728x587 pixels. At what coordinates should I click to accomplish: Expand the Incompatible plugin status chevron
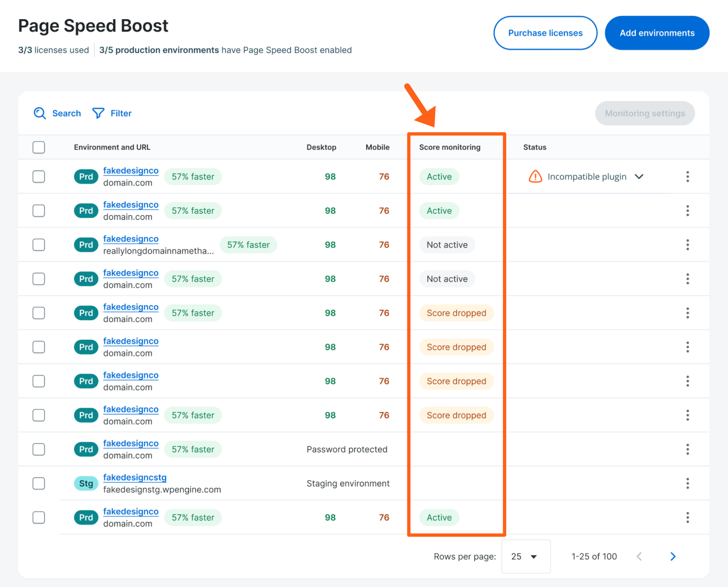pyautogui.click(x=639, y=176)
